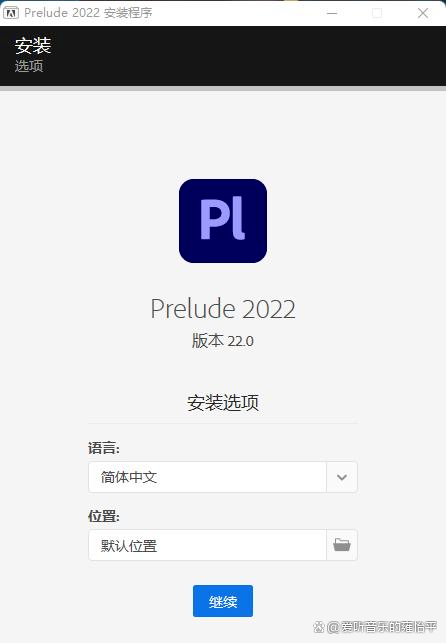Screen dimensions: 446x643
Task: Click the 安装 header title
Action: click(x=33, y=46)
